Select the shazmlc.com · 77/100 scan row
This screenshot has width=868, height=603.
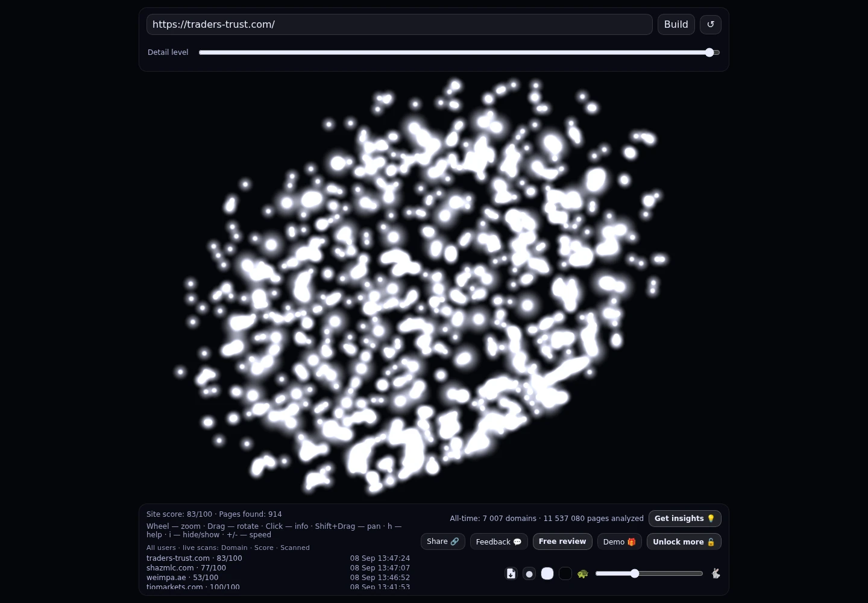pyautogui.click(x=278, y=568)
